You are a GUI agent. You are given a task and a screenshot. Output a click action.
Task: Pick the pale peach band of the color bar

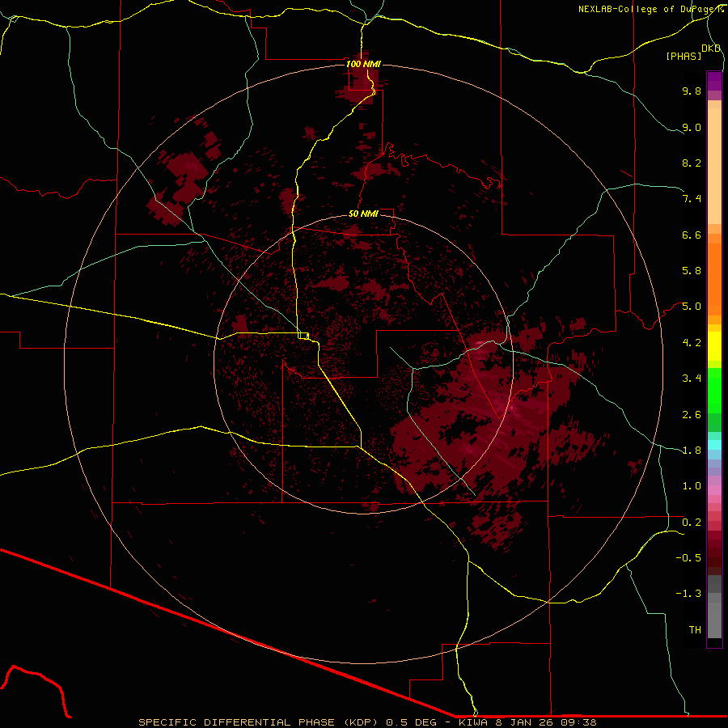pyautogui.click(x=714, y=166)
